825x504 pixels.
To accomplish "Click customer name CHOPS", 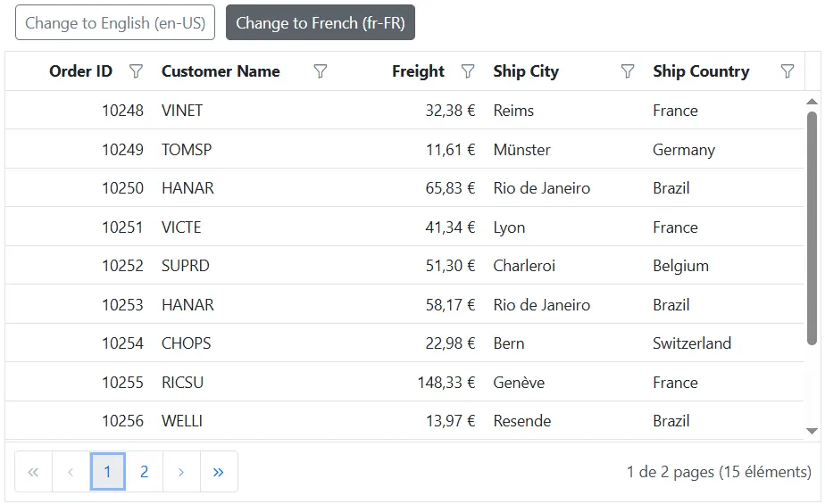I will (x=187, y=343).
